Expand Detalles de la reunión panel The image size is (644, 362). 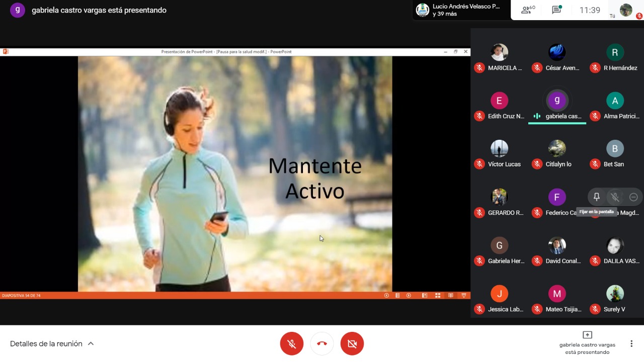point(46,344)
